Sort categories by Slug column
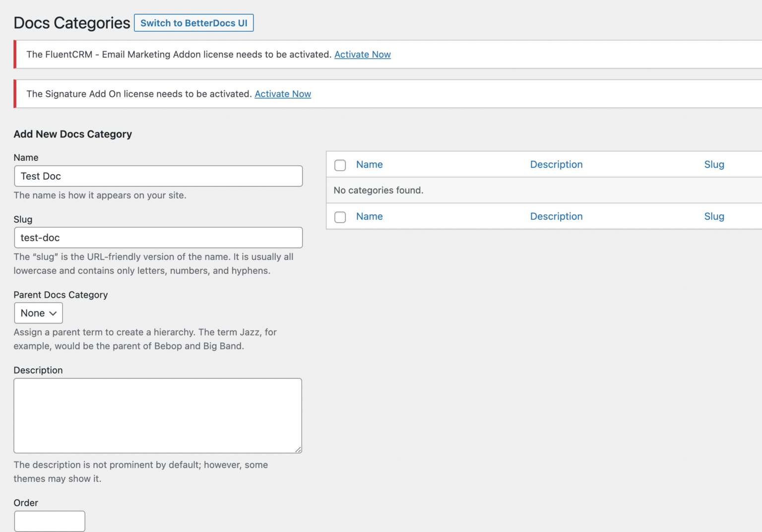762x532 pixels. click(714, 164)
